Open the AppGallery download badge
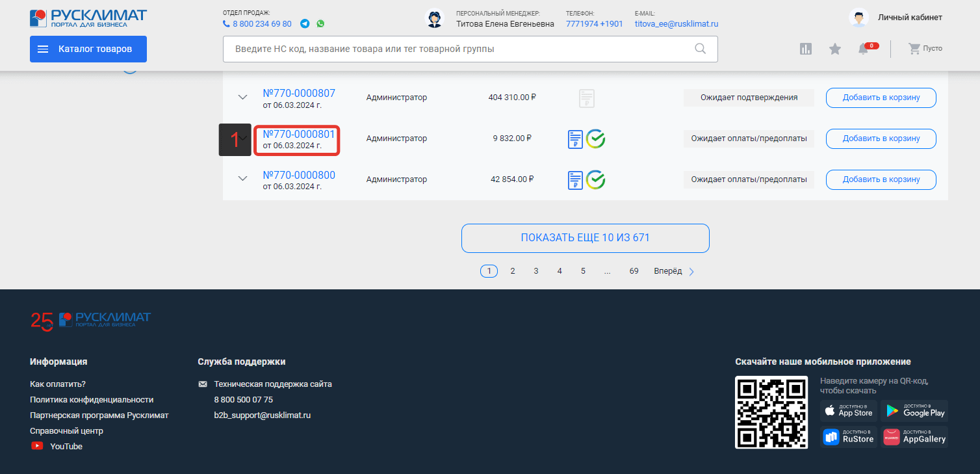Image resolution: width=980 pixels, height=474 pixels. [x=914, y=437]
